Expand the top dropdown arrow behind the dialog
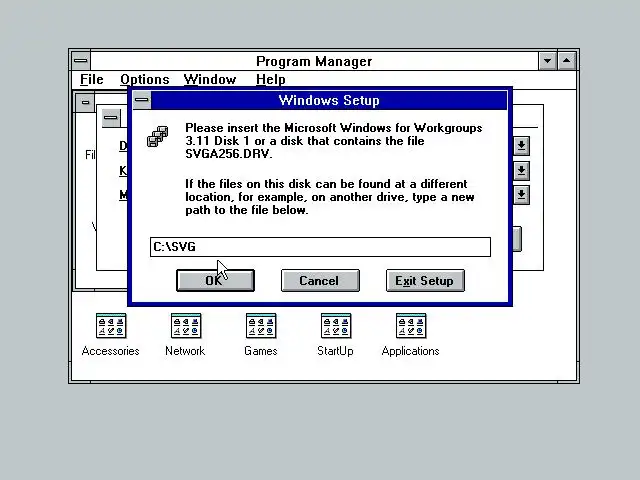The width and height of the screenshot is (640, 480). [521, 146]
